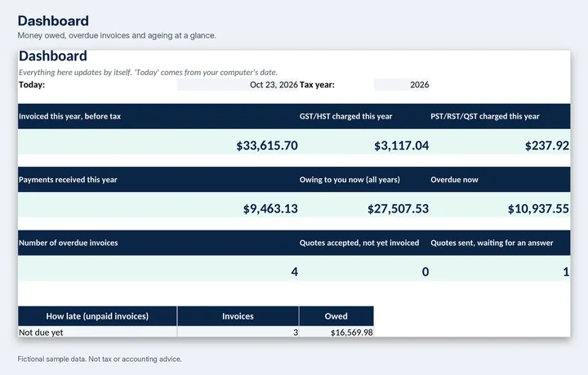Click the 'Fictional sample data' disclaimer text

[x=100, y=359]
